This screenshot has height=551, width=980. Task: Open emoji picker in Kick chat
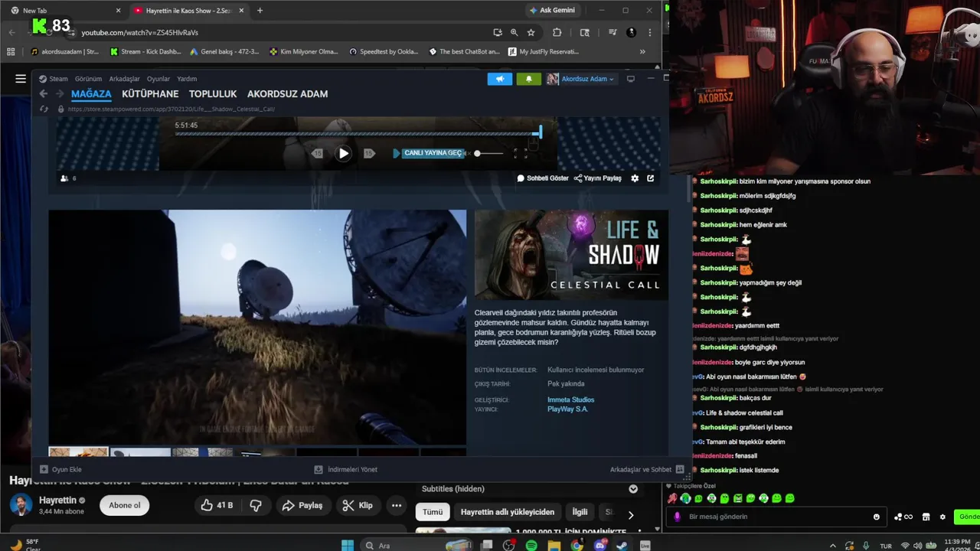[877, 517]
